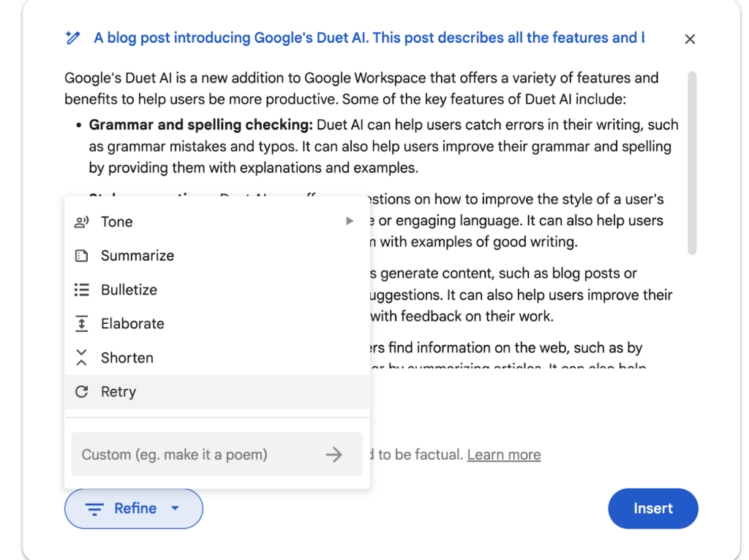
Task: Click the Summarize document icon
Action: click(x=81, y=256)
